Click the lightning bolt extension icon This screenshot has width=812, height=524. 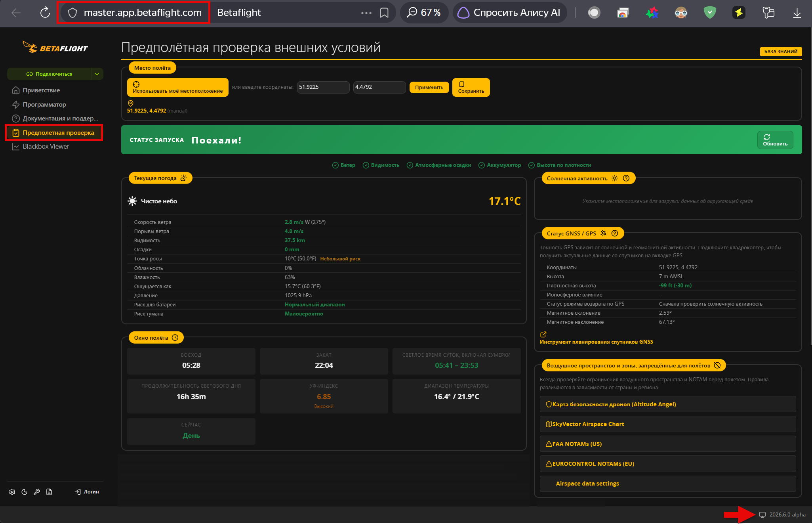(739, 13)
